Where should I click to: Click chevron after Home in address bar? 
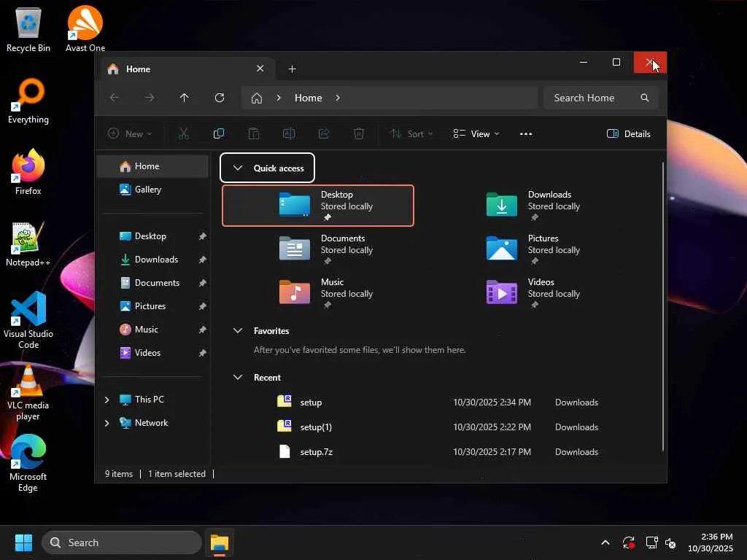(338, 98)
